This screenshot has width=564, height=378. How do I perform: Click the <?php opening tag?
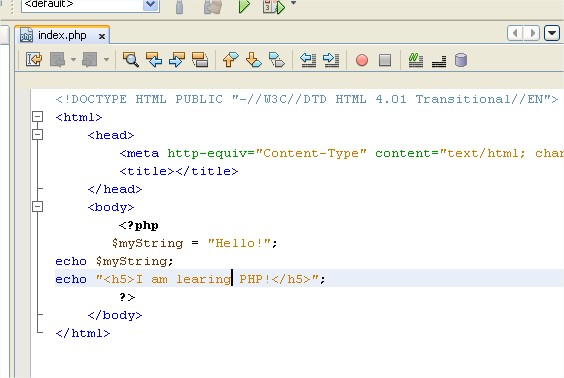(139, 226)
